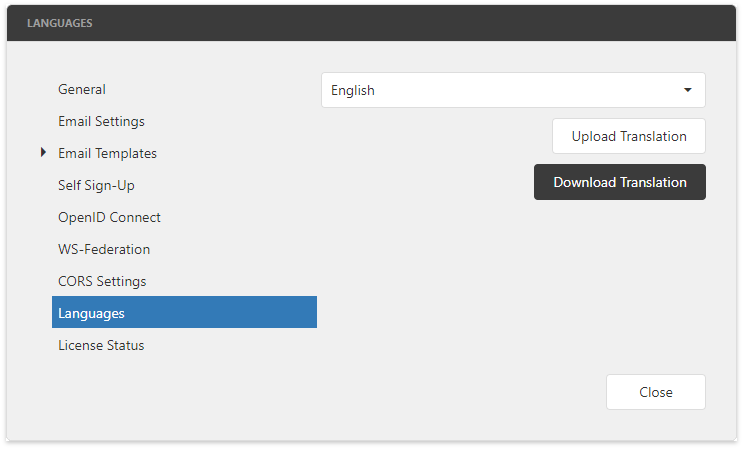Screen dimensions: 743x449
Task: Click the dropdown caret next to English
Action: pos(688,90)
